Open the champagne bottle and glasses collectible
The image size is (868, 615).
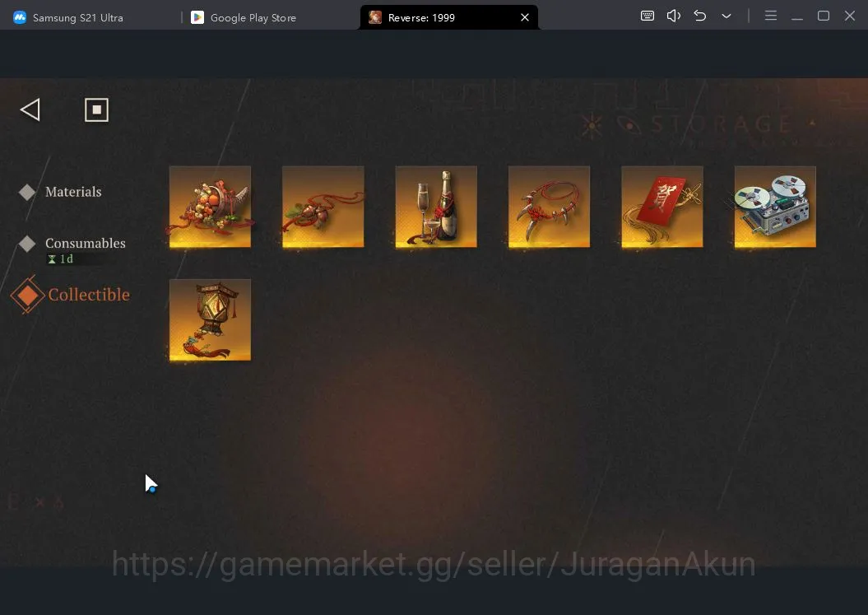click(436, 207)
